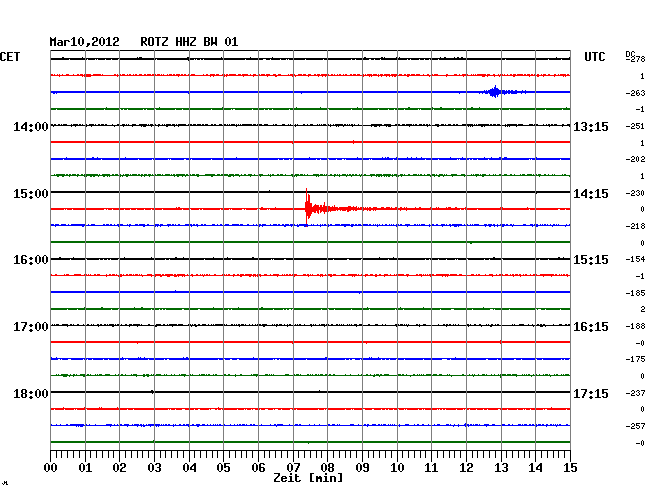Select the DC offset value 2

coord(643,309)
